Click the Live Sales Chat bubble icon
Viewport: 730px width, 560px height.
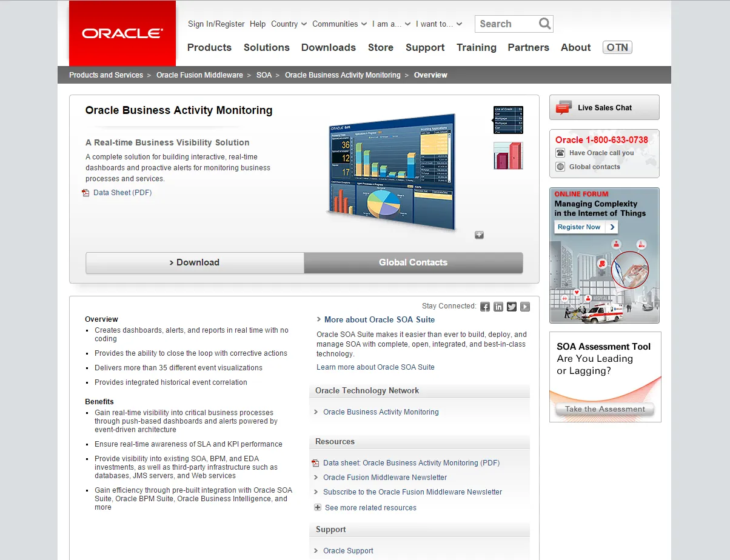point(564,107)
